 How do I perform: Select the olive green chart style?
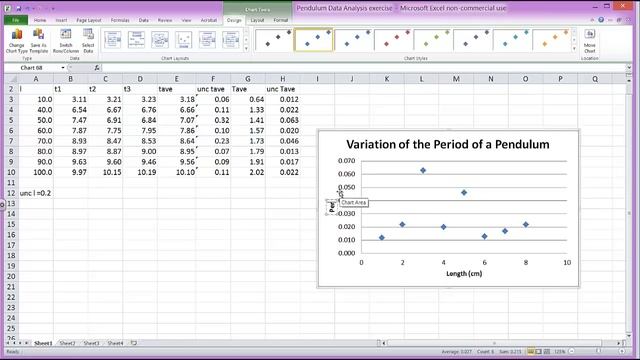click(433, 40)
